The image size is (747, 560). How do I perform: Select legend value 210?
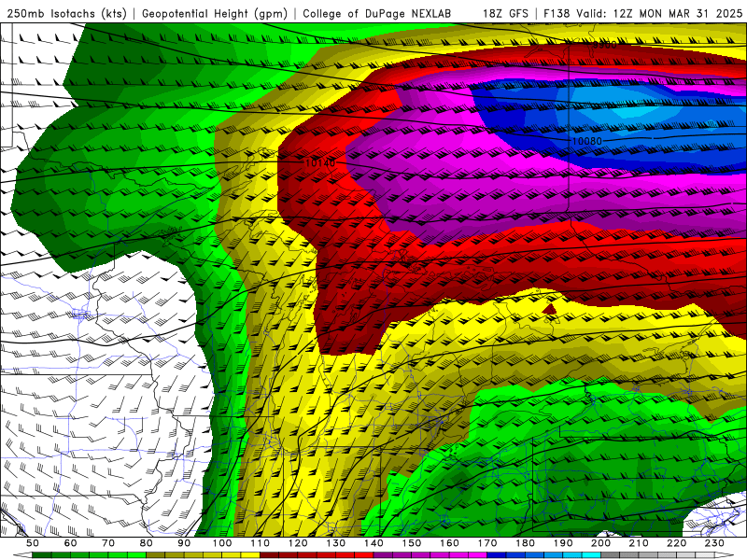(639, 543)
